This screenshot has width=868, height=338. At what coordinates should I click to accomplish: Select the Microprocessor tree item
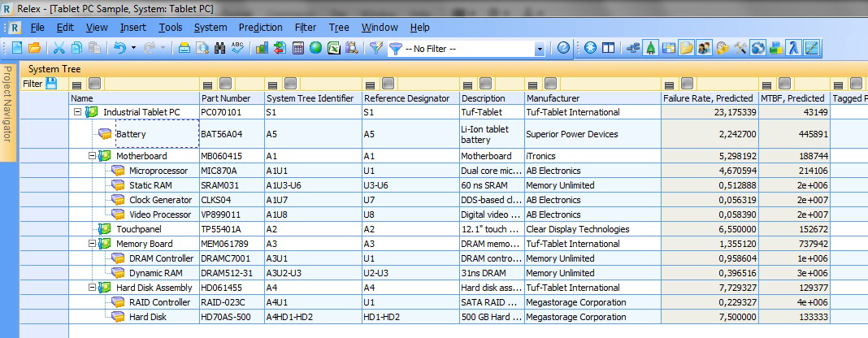point(158,171)
